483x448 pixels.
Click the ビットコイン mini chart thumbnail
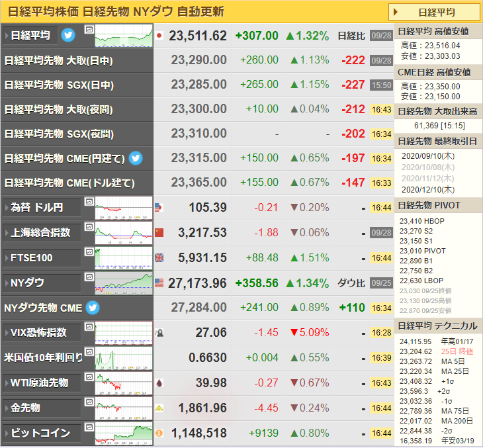pyautogui.click(x=124, y=433)
